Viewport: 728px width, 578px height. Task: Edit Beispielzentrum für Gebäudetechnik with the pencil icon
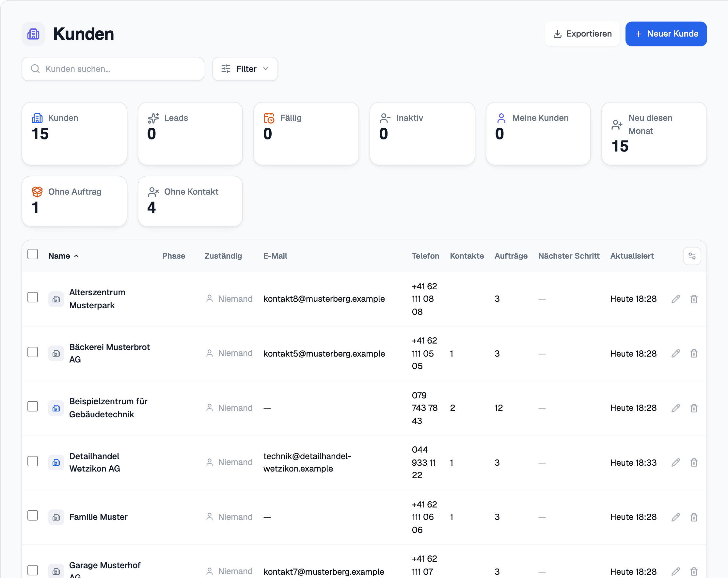tap(676, 408)
